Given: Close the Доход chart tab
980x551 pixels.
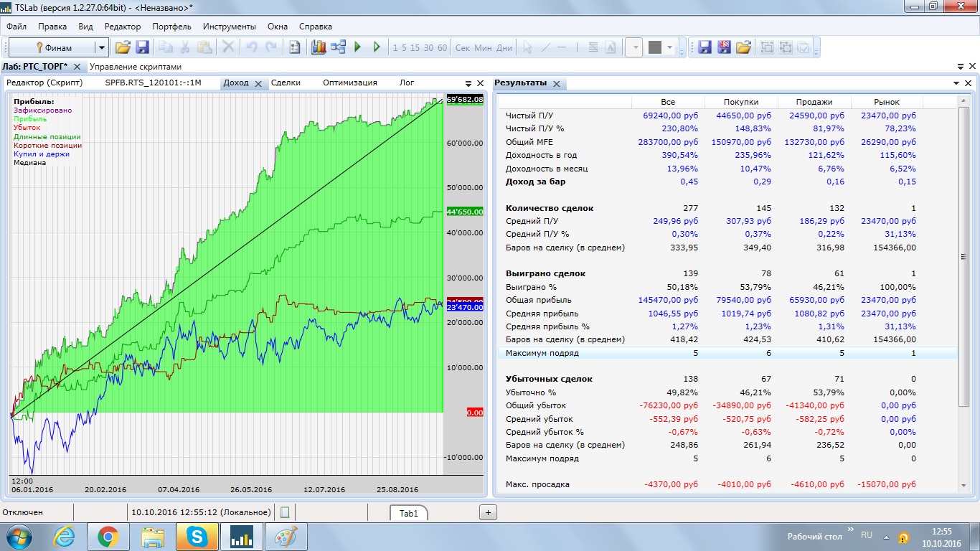Looking at the screenshot, I should point(258,83).
